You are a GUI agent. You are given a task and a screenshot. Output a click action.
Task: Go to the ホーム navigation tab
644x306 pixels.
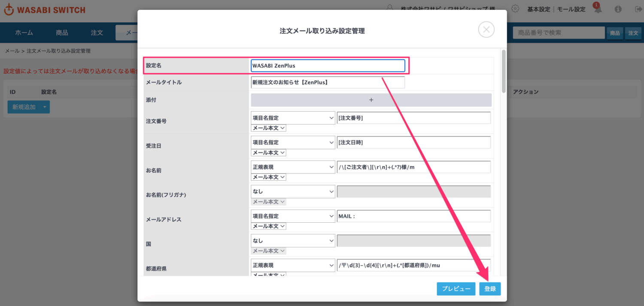pyautogui.click(x=24, y=33)
